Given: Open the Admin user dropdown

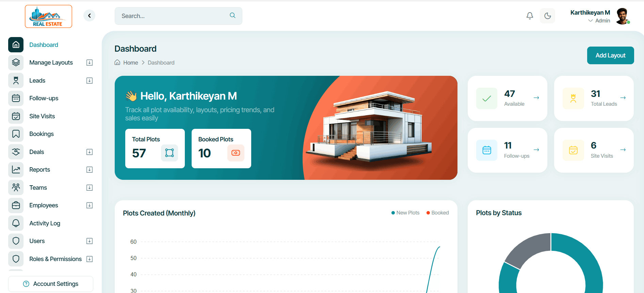Looking at the screenshot, I should 599,21.
